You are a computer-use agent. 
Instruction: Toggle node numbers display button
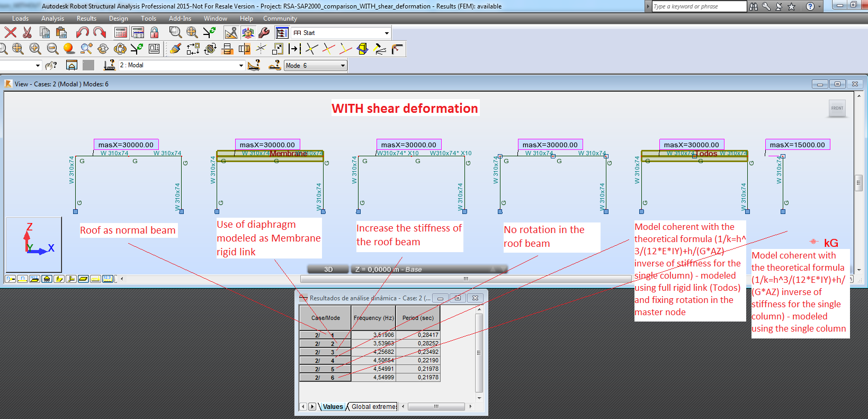(10, 279)
